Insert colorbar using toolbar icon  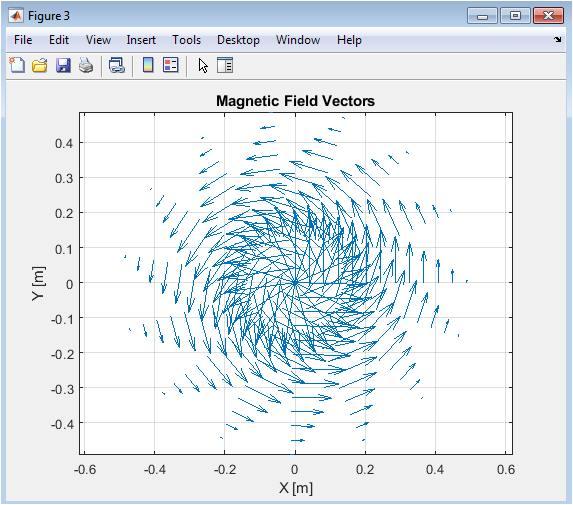click(x=148, y=65)
